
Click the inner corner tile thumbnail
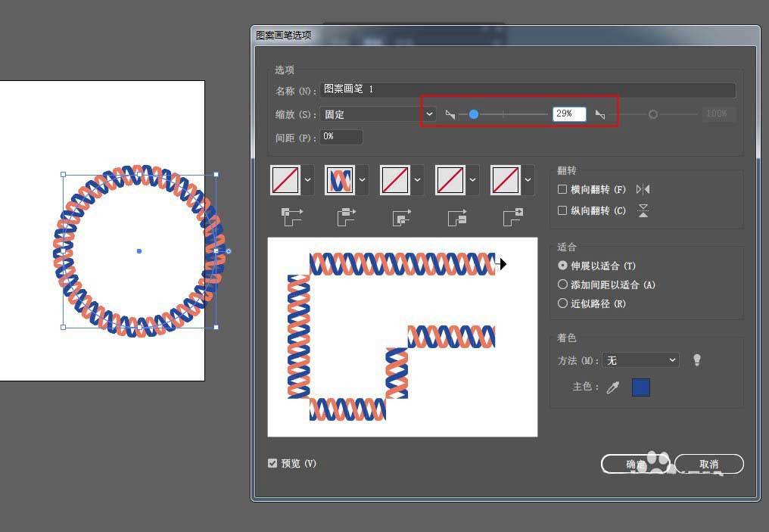click(x=395, y=180)
